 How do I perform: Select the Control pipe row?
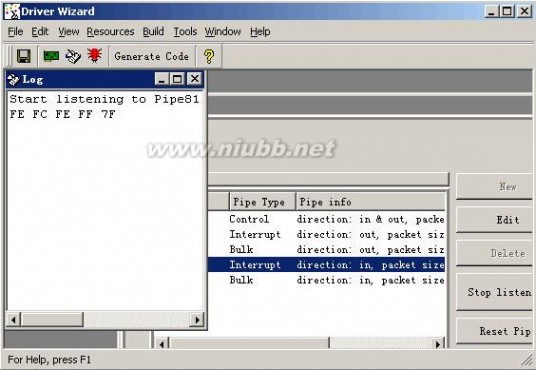click(326, 219)
